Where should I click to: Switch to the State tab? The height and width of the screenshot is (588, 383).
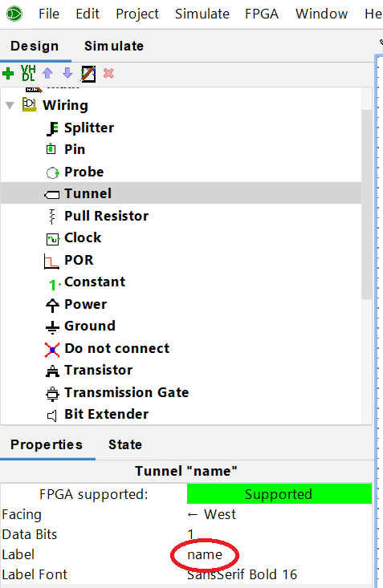(x=125, y=444)
